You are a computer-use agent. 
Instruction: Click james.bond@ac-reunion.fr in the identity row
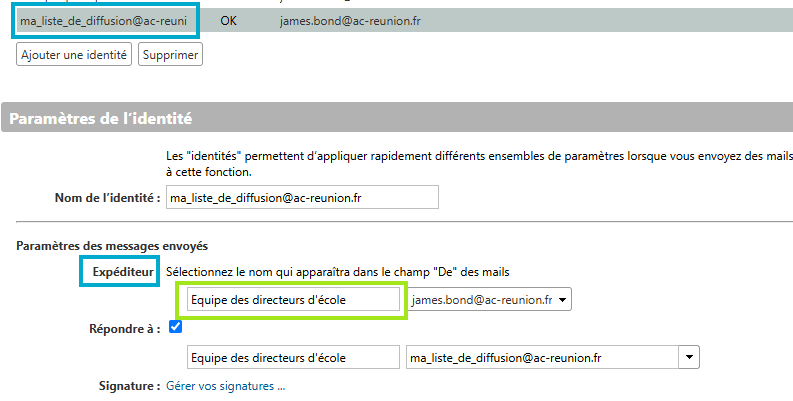(349, 21)
